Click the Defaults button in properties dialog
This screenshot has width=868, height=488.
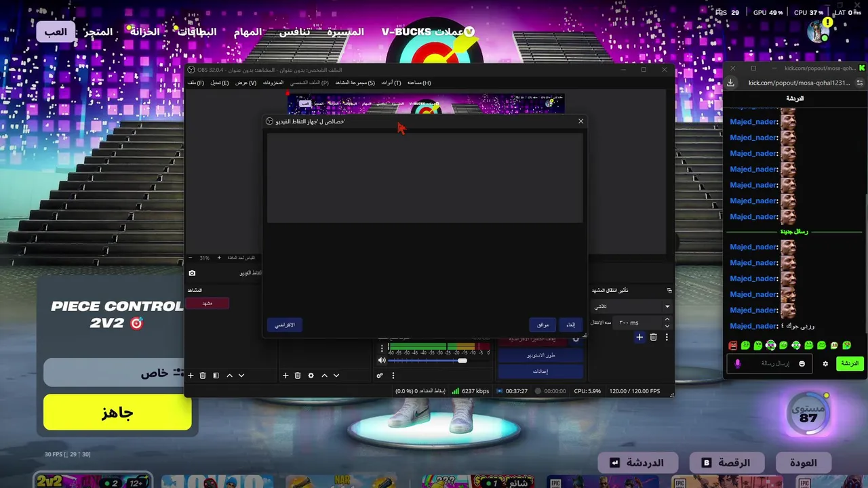285,325
